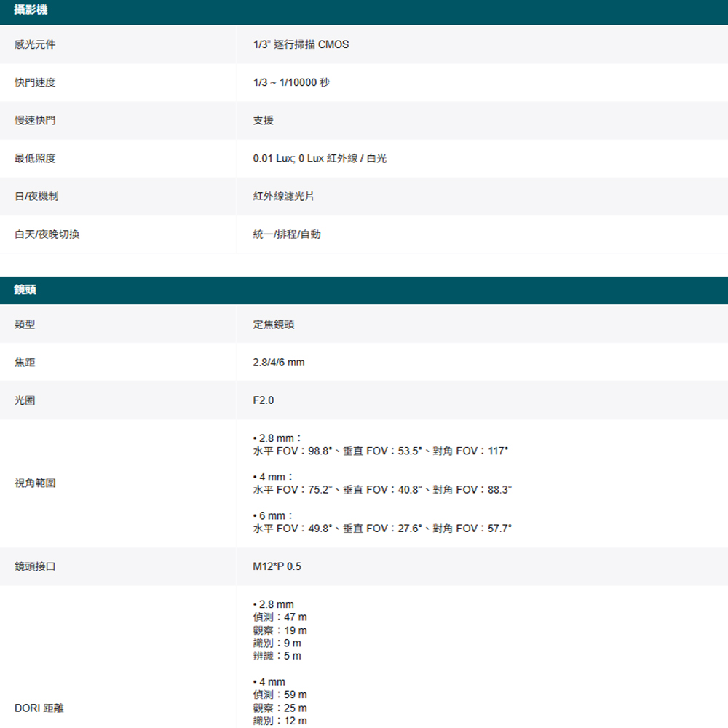Screen dimensions: 728x728
Task: Select the 統一/排程/自動 value
Action: click(x=287, y=234)
